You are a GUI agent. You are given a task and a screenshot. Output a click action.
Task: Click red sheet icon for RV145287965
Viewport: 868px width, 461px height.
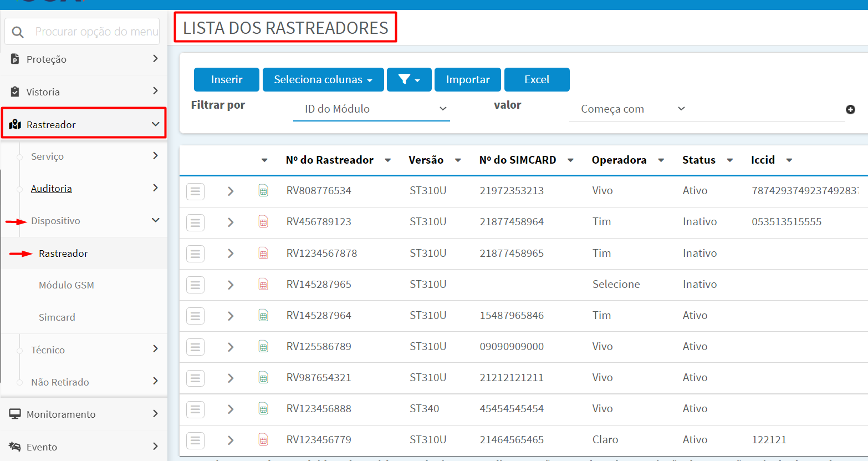(x=263, y=285)
